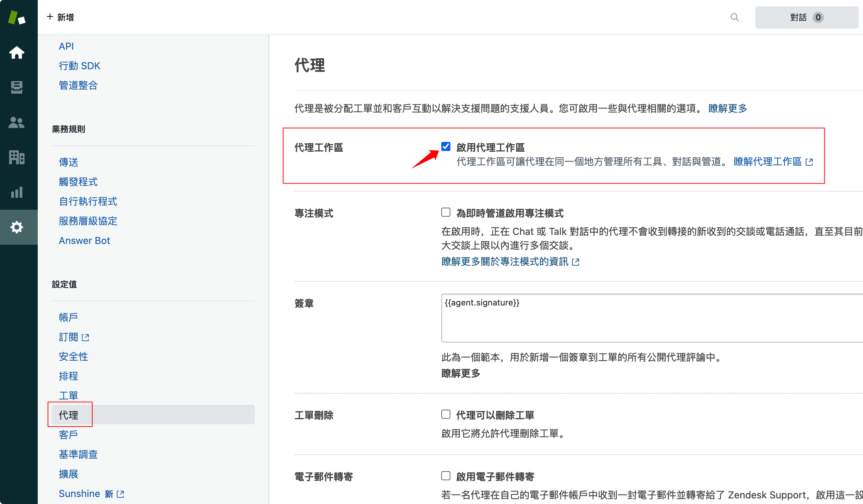The height and width of the screenshot is (504, 863).
Task: Enable 啟用電子郵件轉寄 checkbox
Action: click(x=445, y=476)
